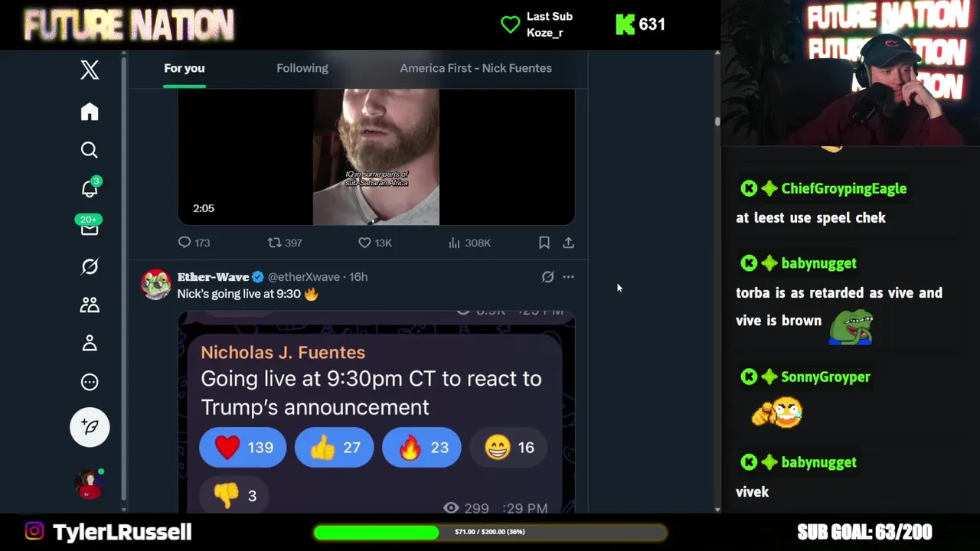Viewport: 980px width, 551px height.
Task: Repost the video post with 397 reposts
Action: (x=285, y=243)
